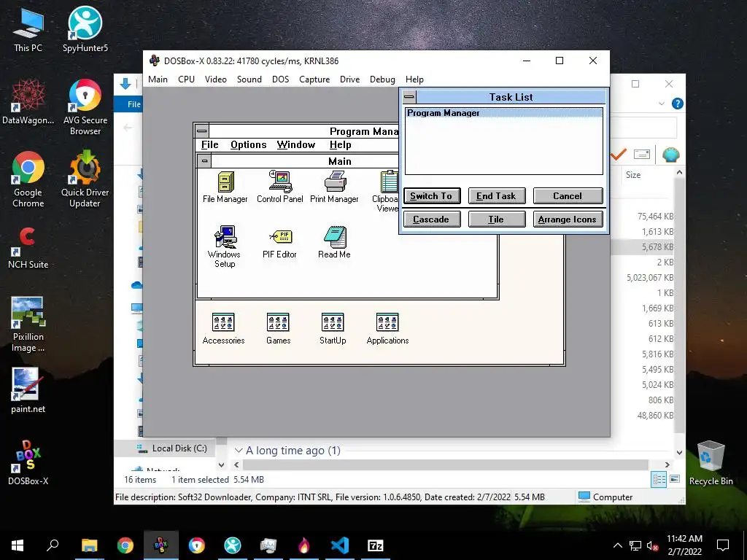Screen dimensions: 747x560
Task: Open Help icon in Explorer window
Action: (x=677, y=104)
